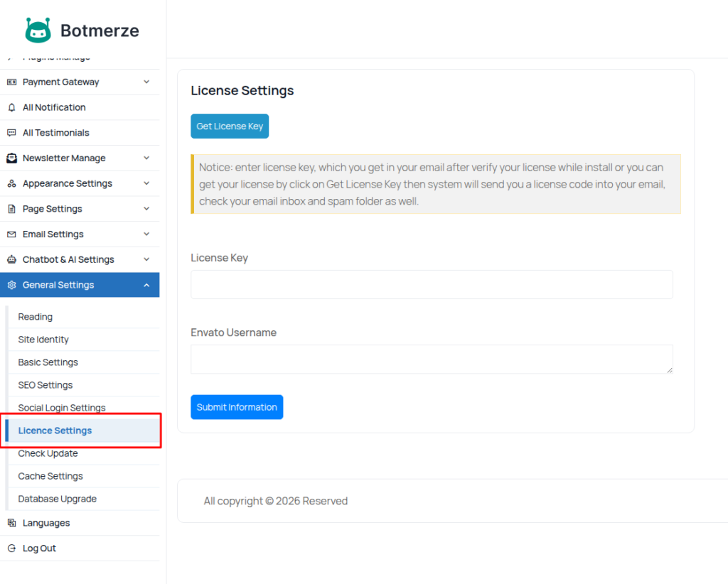728x584 pixels.
Task: Select SEO Settings in the sidebar
Action: tap(45, 385)
